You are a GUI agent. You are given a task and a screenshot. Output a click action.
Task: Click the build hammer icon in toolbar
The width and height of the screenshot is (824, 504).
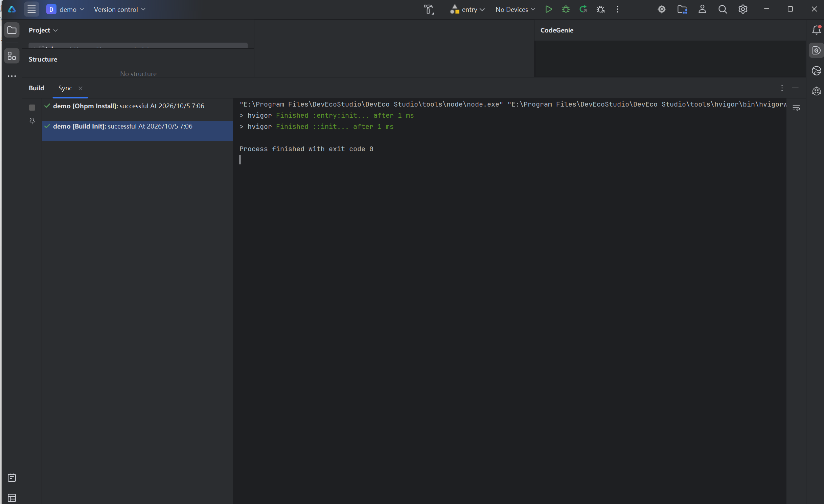429,9
